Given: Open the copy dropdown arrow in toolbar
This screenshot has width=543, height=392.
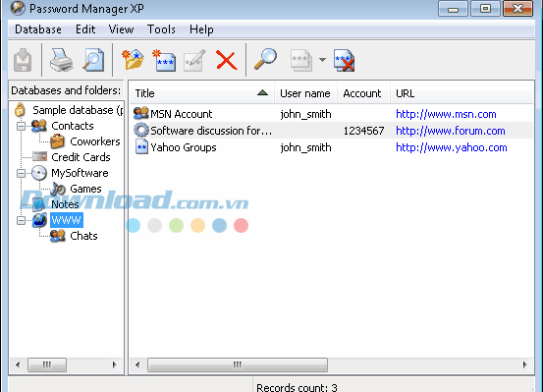Looking at the screenshot, I should (x=322, y=60).
